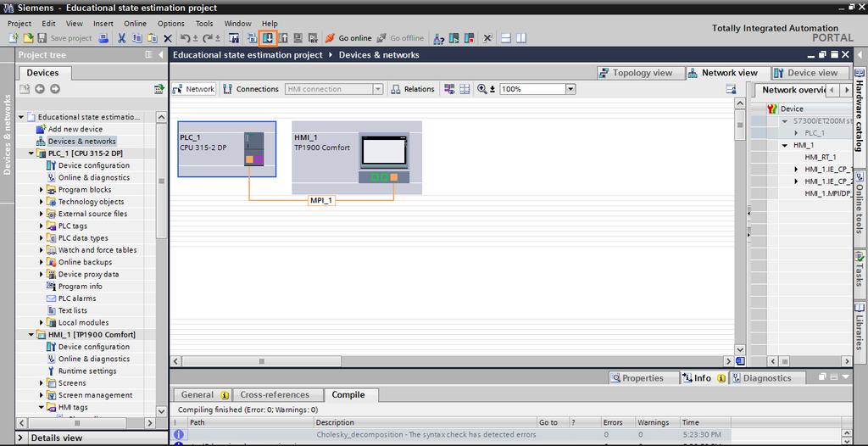Expand the Screens folder

[41, 383]
